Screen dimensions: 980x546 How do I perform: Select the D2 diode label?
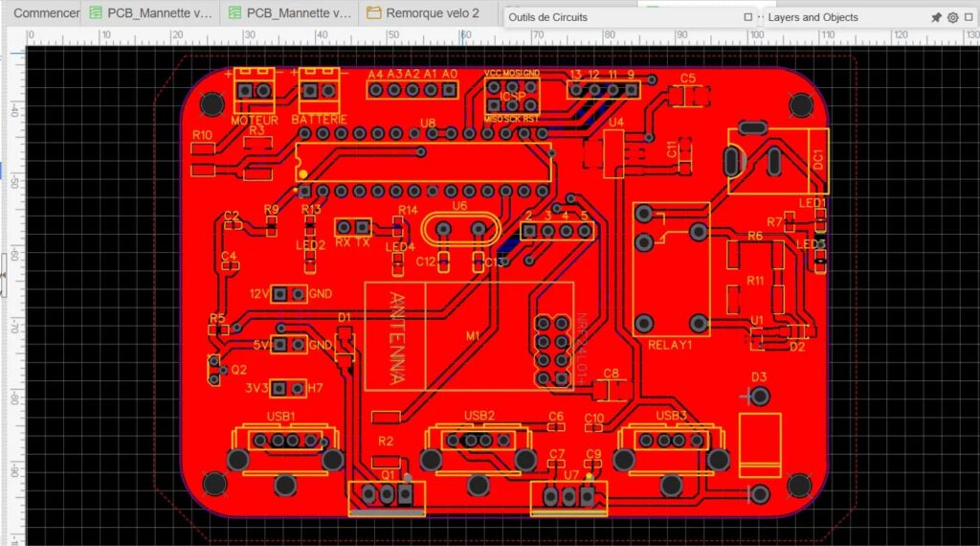click(x=797, y=347)
